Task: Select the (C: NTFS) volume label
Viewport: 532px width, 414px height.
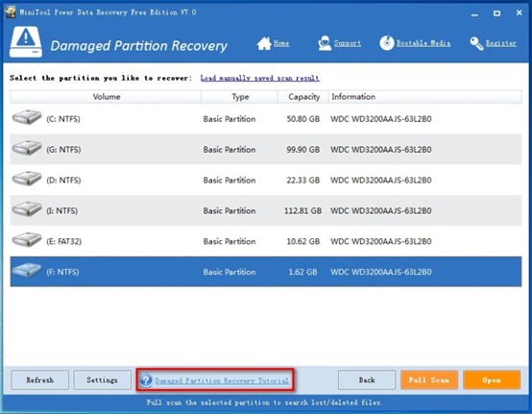Action: point(63,119)
